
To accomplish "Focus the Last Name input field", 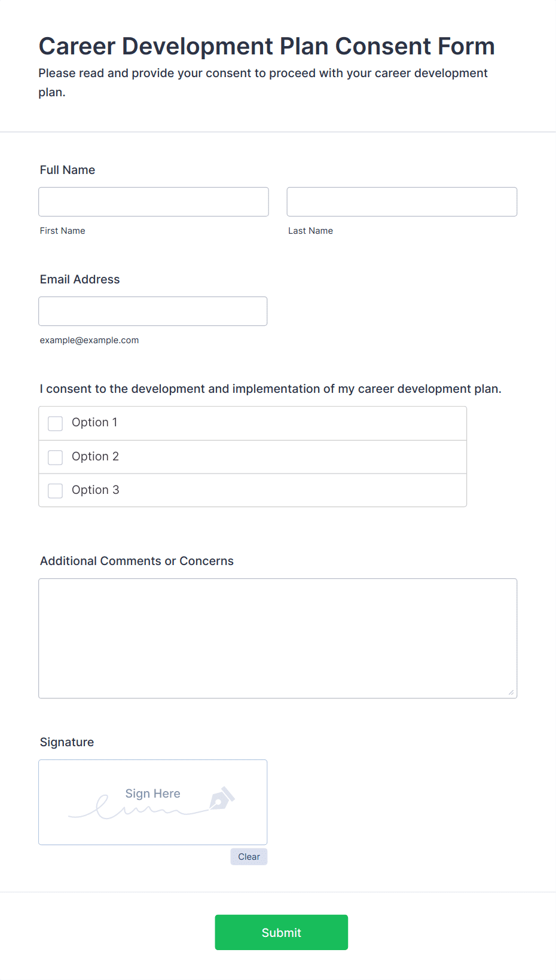I will [x=402, y=202].
